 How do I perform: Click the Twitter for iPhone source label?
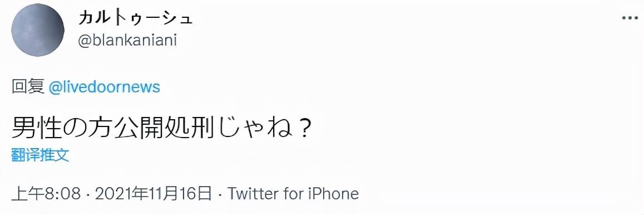pyautogui.click(x=293, y=194)
